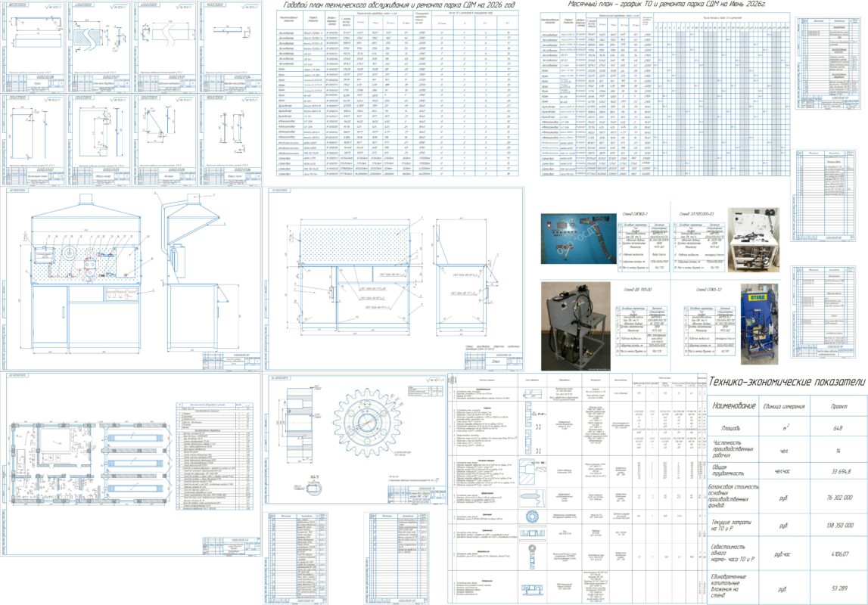Click the 'руб.час' unit cell
The image size is (868, 605).
pos(783,554)
